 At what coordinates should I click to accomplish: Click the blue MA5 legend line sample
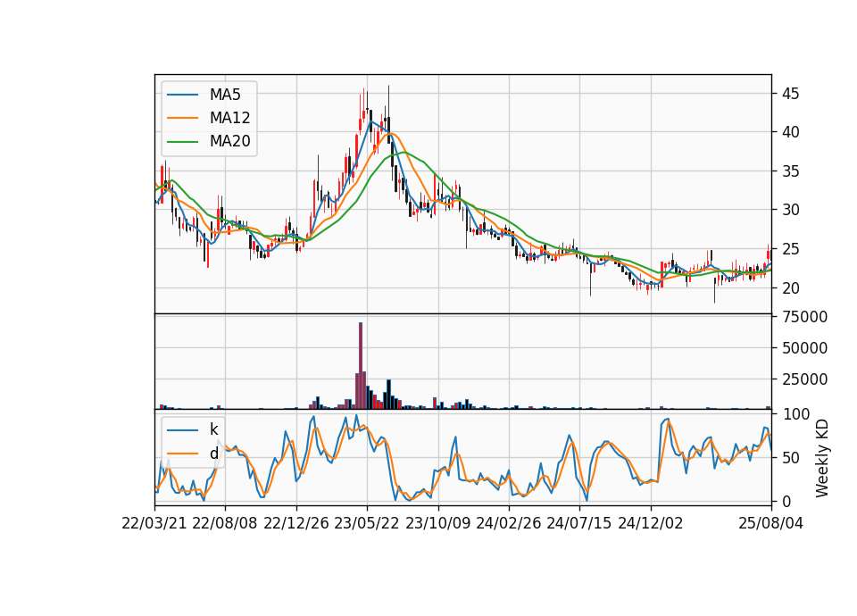point(182,95)
